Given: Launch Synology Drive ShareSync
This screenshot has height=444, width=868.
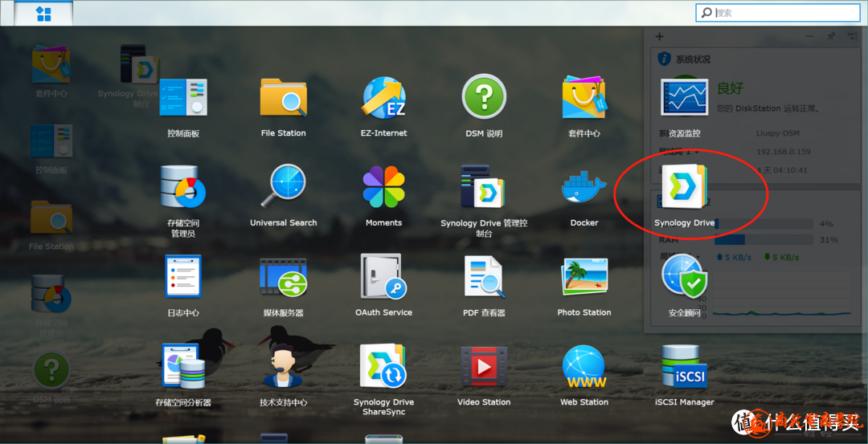Looking at the screenshot, I should pos(383,367).
